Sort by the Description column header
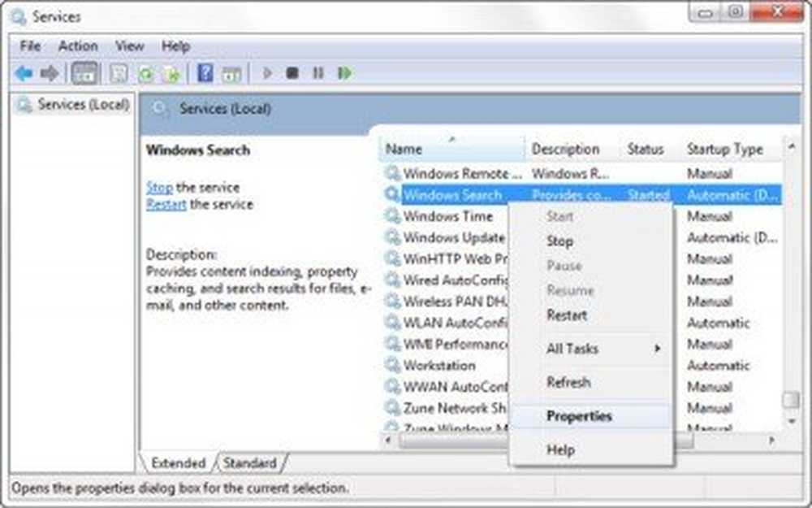812x508 pixels. (x=572, y=150)
